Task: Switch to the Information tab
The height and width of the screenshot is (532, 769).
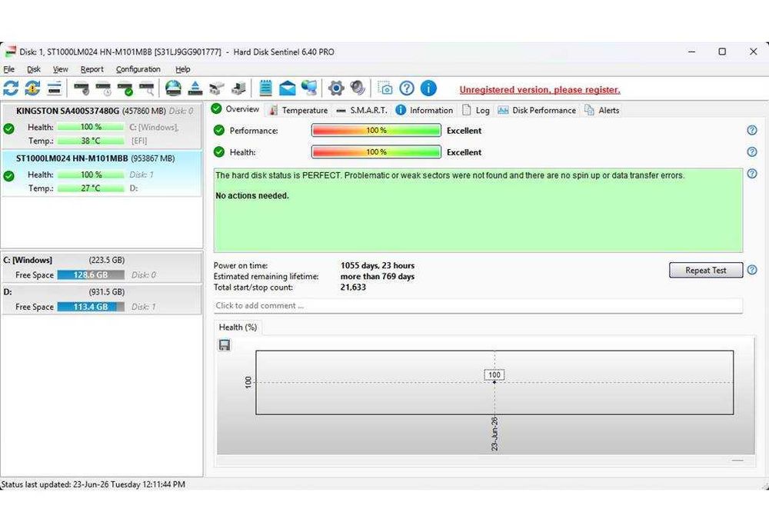Action: coord(424,111)
